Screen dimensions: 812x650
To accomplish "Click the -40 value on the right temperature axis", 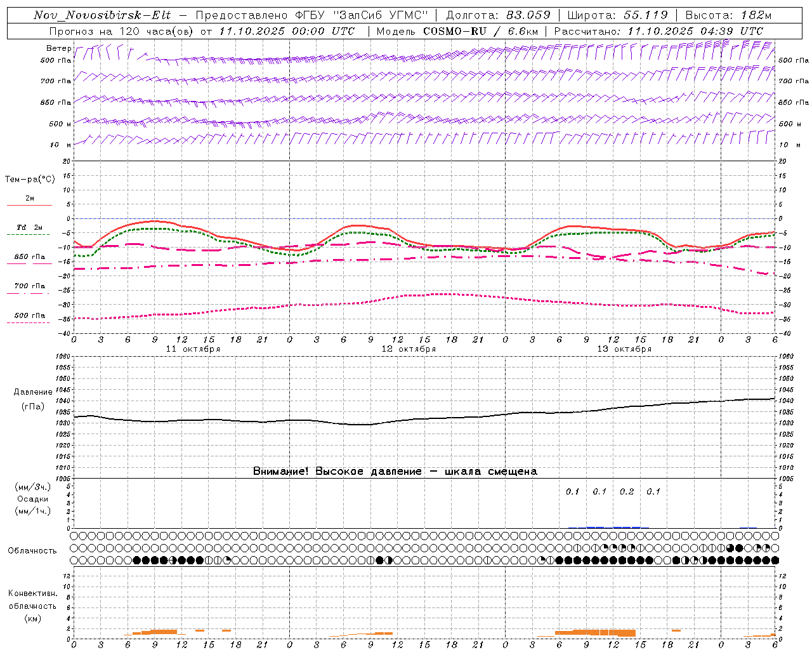I will 783,333.
